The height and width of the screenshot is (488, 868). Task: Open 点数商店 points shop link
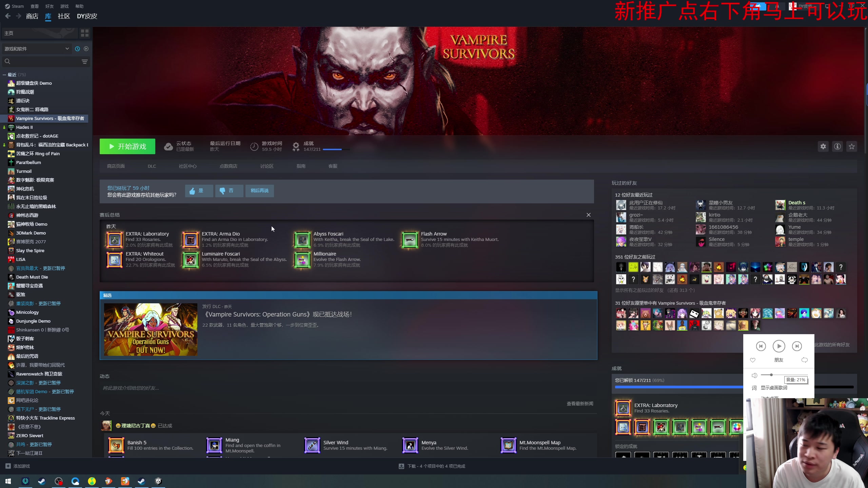229,166
